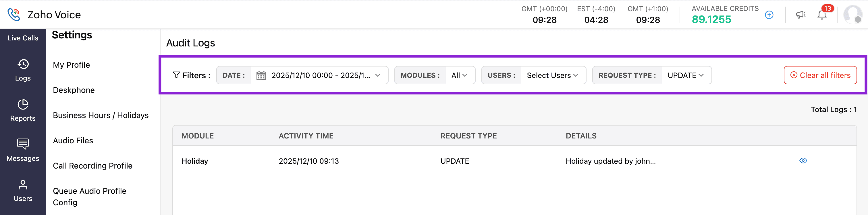View Holiday log details eye icon
This screenshot has width=868, height=215.
point(803,161)
